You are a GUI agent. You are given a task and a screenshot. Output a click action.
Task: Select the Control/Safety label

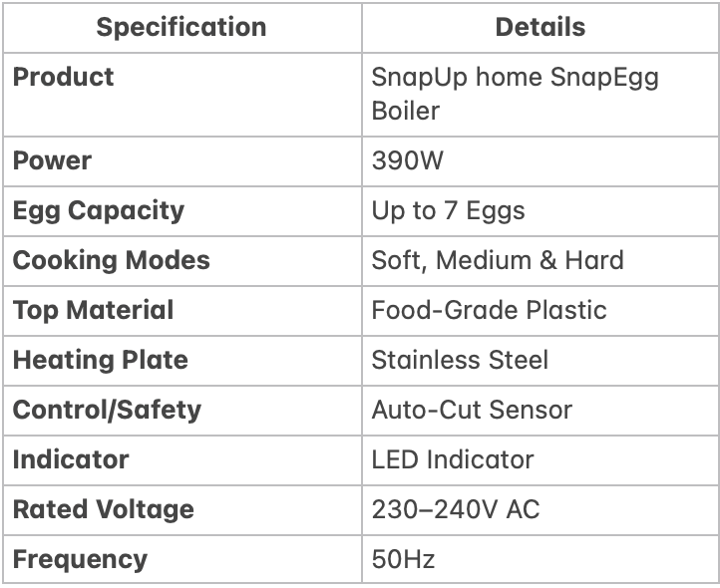point(107,411)
